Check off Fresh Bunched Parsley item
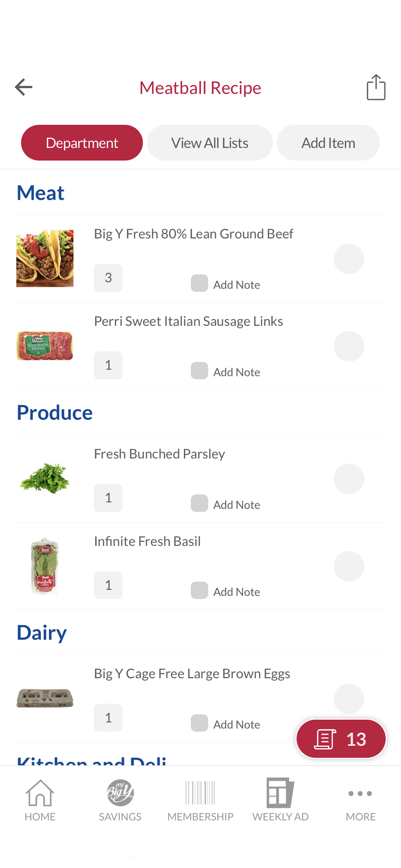Viewport: 401px width, 868px height. tap(348, 478)
